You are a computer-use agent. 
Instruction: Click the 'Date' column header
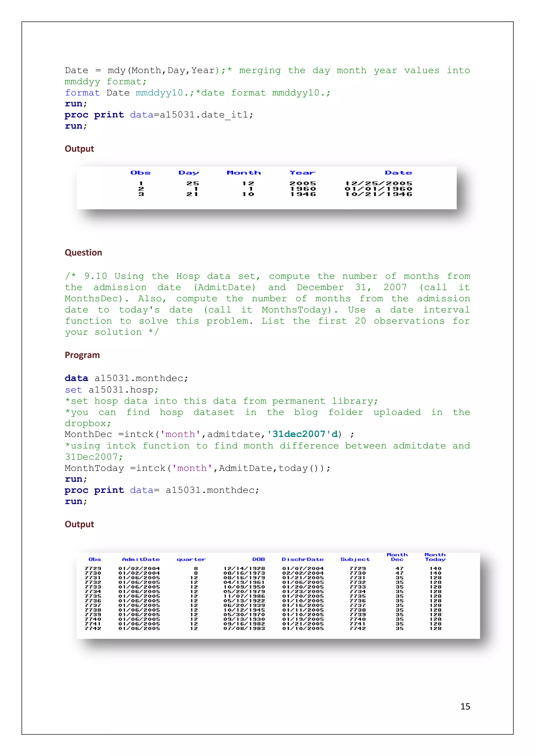[398, 173]
